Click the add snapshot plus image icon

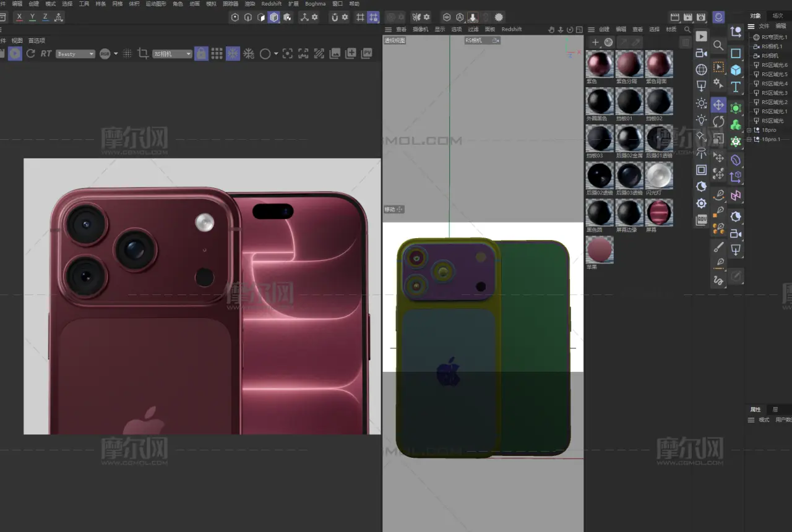351,54
